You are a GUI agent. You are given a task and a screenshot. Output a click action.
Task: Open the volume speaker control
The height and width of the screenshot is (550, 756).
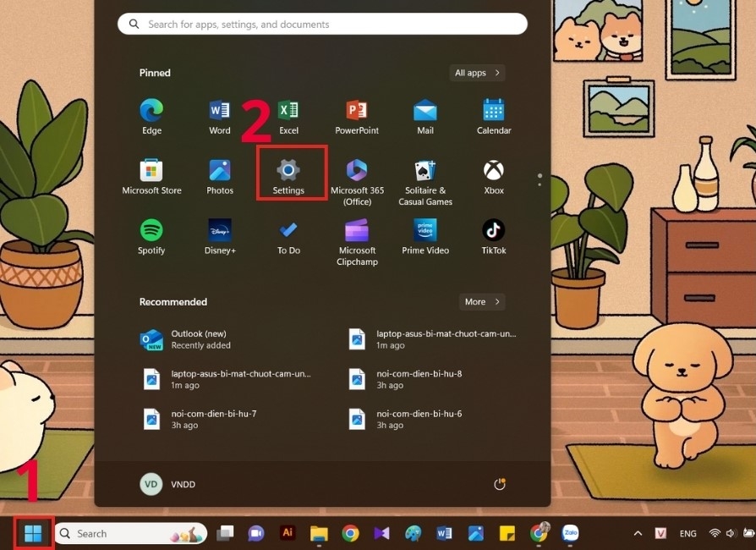tap(731, 533)
